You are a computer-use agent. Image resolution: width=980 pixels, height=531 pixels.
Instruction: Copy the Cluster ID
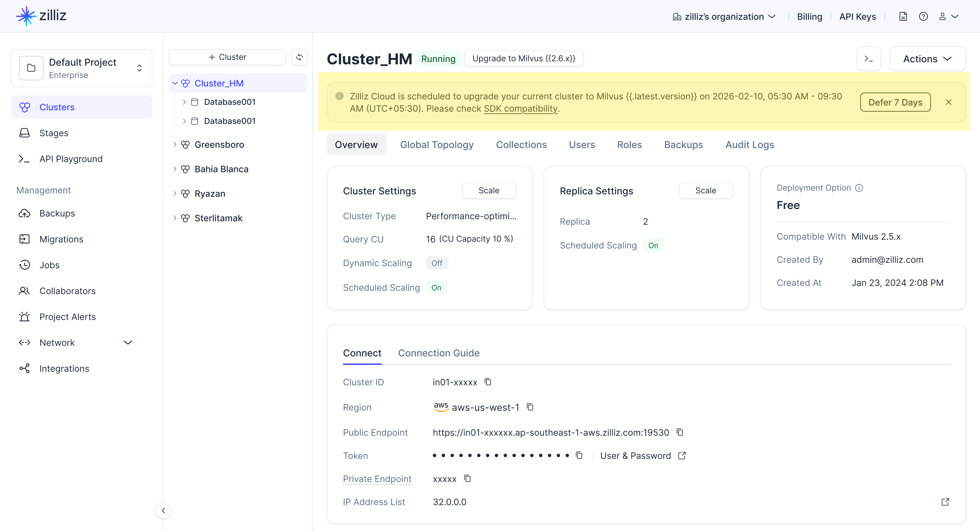coord(488,382)
